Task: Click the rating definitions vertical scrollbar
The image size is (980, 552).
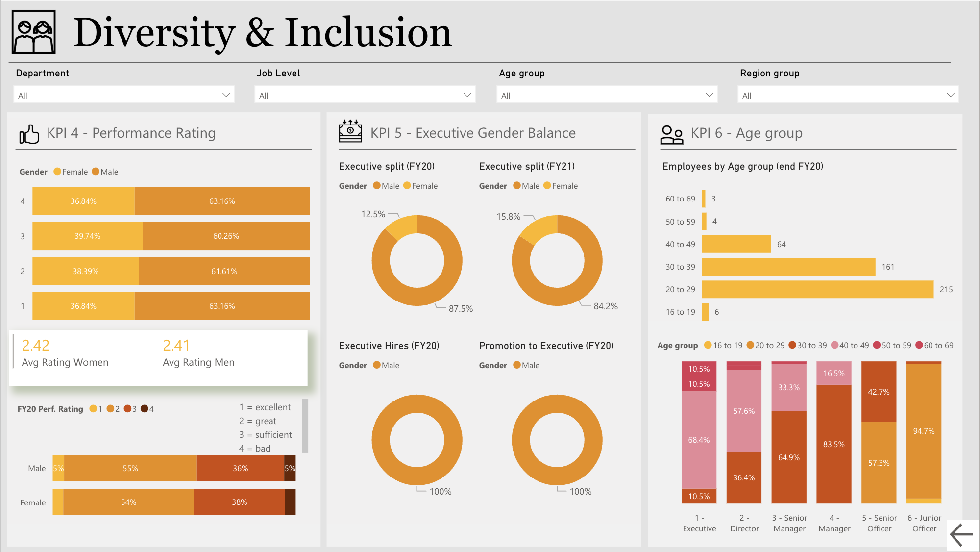Action: tap(305, 426)
